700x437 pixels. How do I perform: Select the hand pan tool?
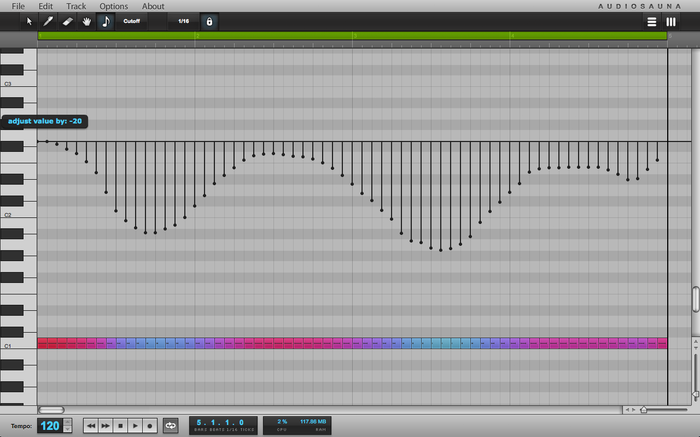pyautogui.click(x=86, y=21)
